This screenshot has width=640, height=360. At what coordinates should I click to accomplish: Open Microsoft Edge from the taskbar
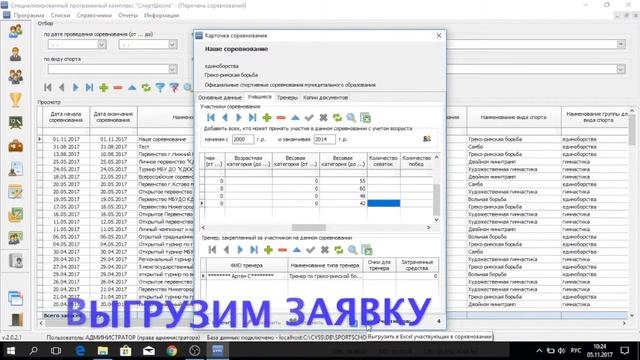pos(80,351)
